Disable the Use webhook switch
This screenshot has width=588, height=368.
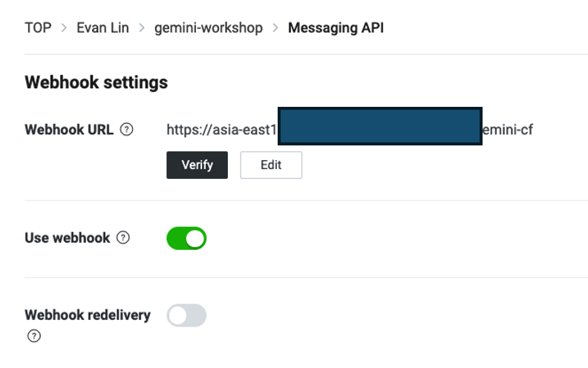[186, 238]
